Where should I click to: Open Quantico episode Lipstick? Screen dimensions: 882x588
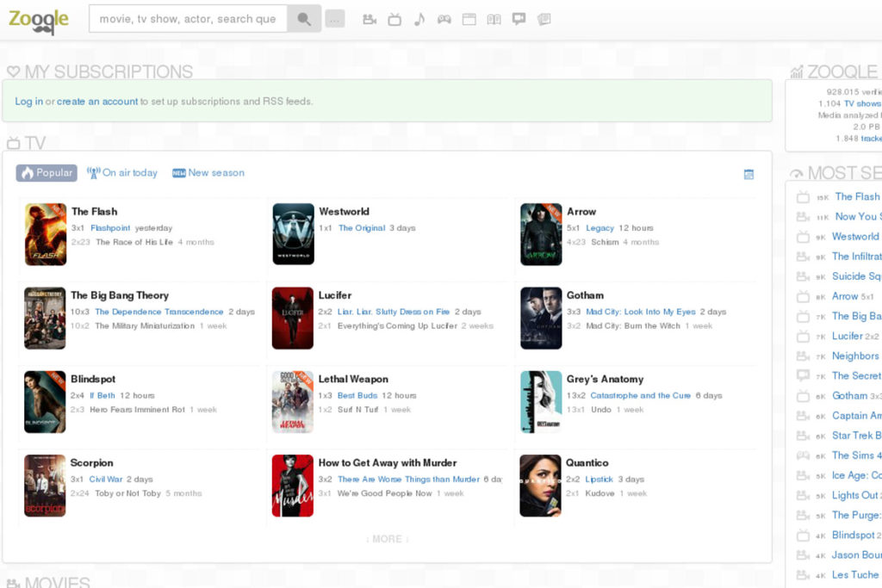(x=599, y=480)
